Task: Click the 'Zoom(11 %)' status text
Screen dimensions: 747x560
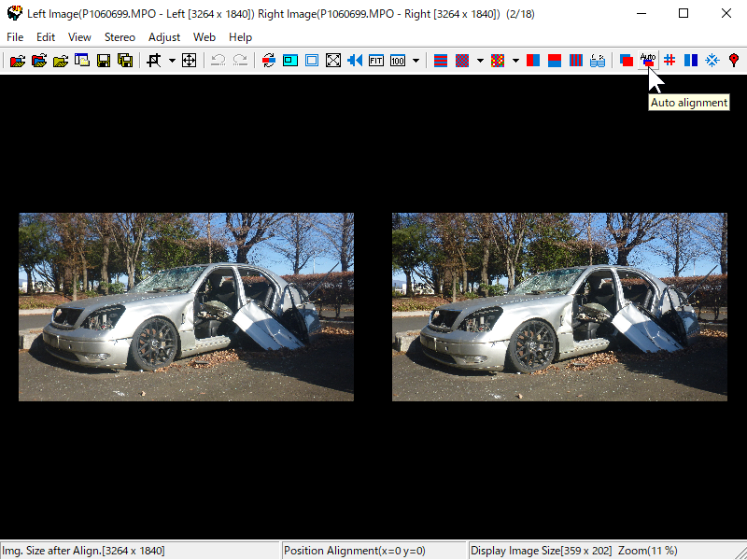Action: [648, 551]
